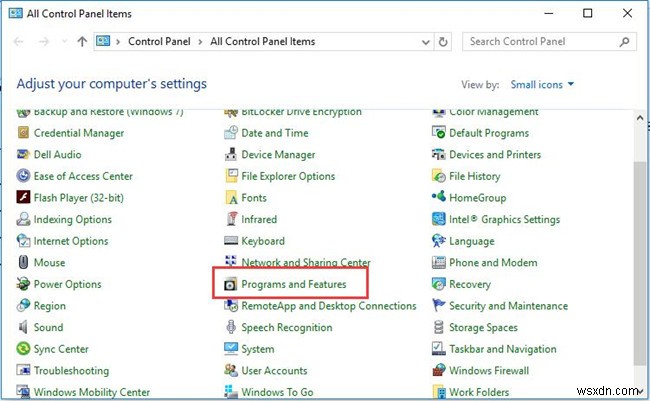
Task: Open File Explorer Options icon
Action: (231, 176)
